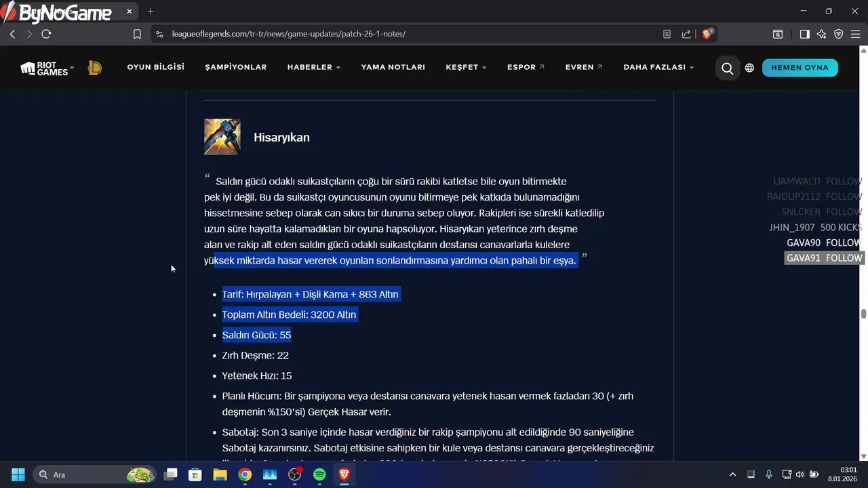Click the address bar URL field
The width and height of the screenshot is (868, 488).
[x=407, y=34]
